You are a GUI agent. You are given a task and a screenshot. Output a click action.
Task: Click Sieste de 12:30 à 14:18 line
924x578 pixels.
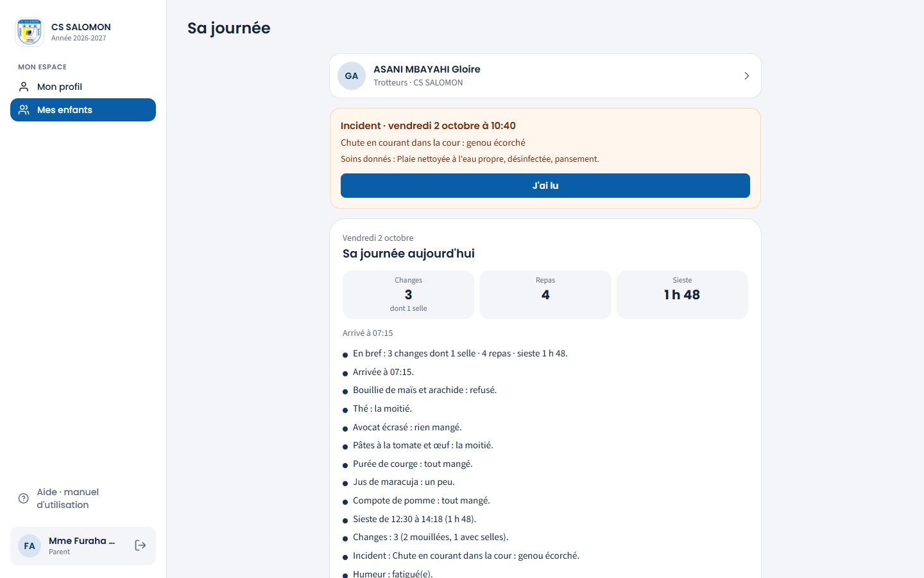point(415,519)
